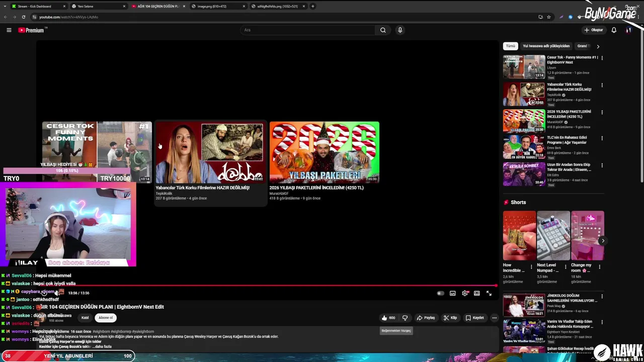The width and height of the screenshot is (644, 362).
Task: Unlike the video with 600 likes
Action: pyautogui.click(x=388, y=318)
